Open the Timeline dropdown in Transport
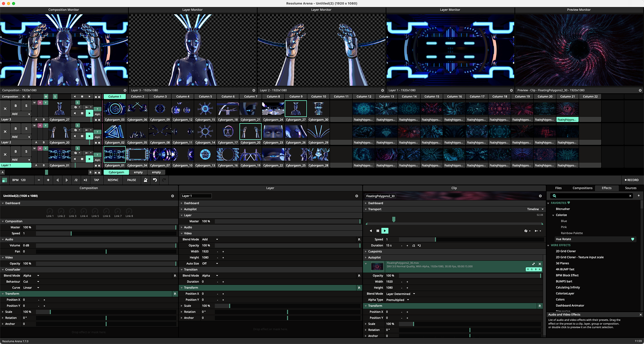Viewport: 644px width, 344px height. (x=535, y=209)
